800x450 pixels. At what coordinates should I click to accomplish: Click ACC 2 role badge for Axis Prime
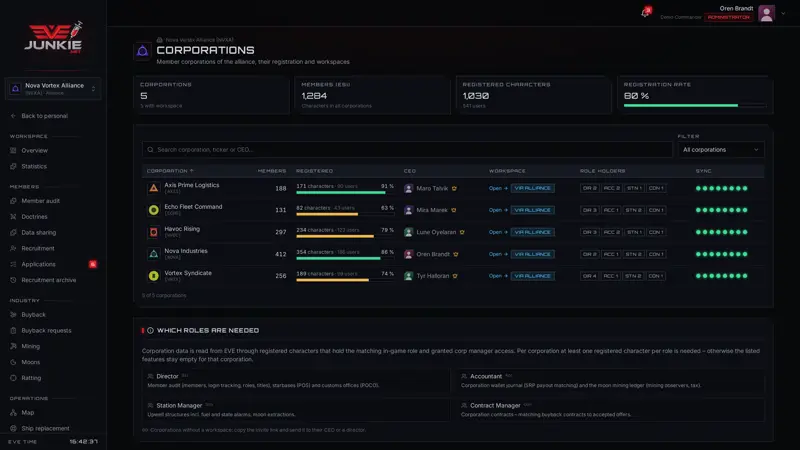click(x=611, y=188)
